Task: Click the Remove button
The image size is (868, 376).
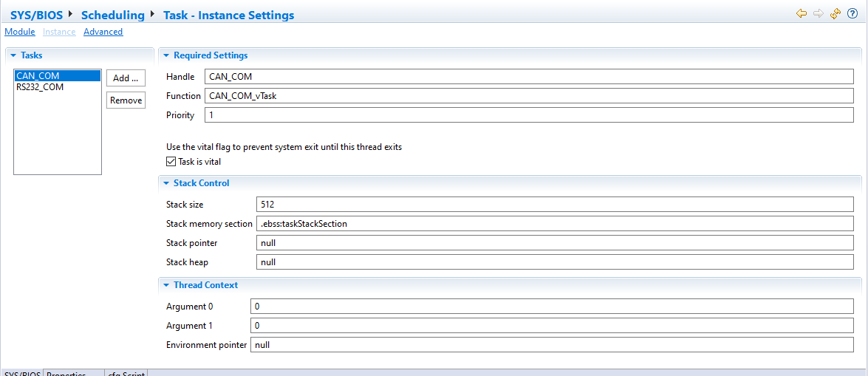Action: click(126, 100)
